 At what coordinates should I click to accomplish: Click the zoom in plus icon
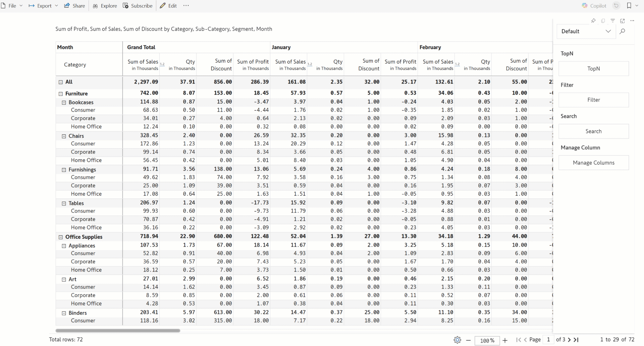[x=505, y=340]
